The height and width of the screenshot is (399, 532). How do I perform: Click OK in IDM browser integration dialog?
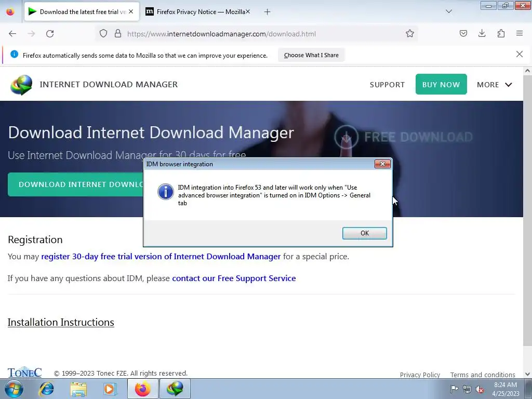[x=364, y=233]
